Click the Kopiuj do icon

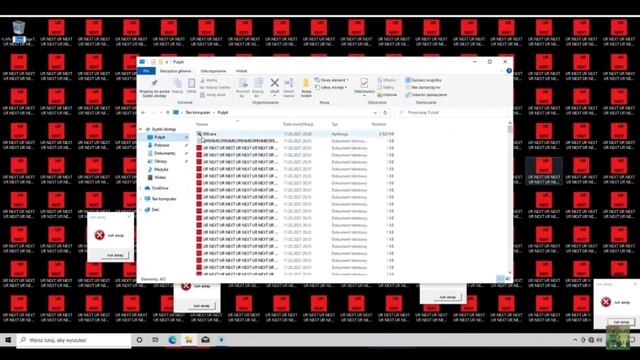coord(258,83)
